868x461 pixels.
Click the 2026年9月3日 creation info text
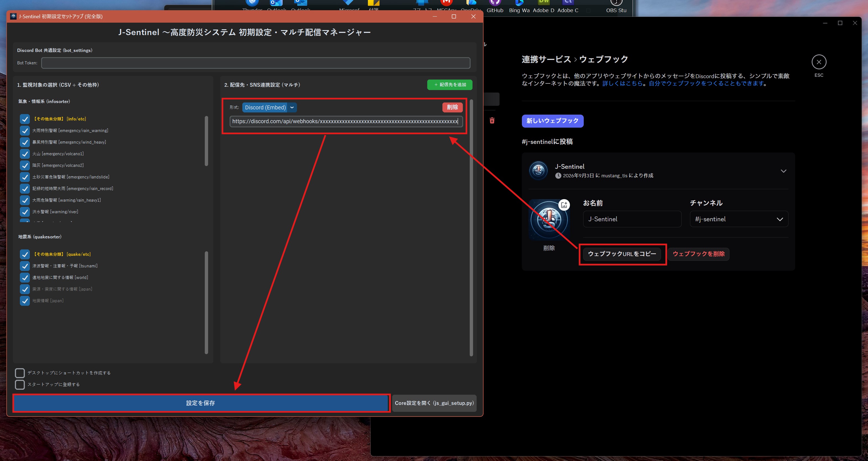[608, 176]
